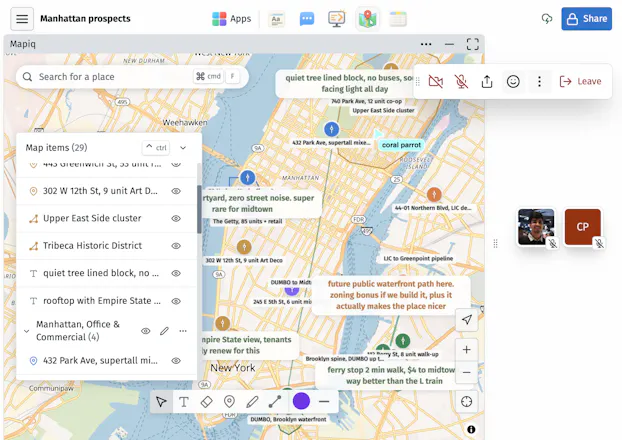The height and width of the screenshot is (440, 622).
Task: Hide Tribeca Historic District item
Action: 176,246
